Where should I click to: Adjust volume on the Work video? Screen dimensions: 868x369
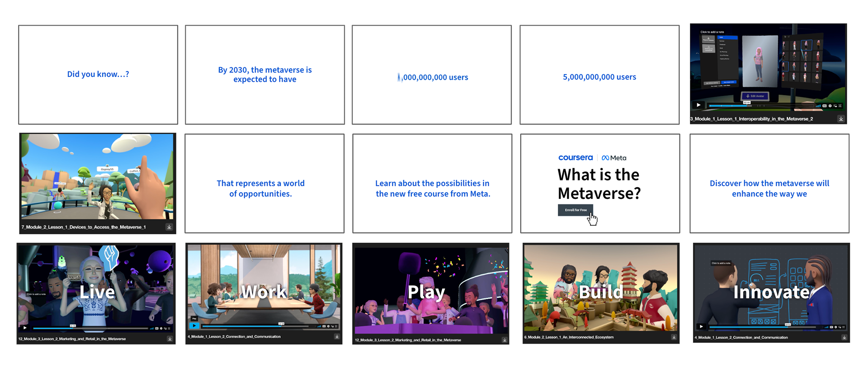click(x=319, y=326)
